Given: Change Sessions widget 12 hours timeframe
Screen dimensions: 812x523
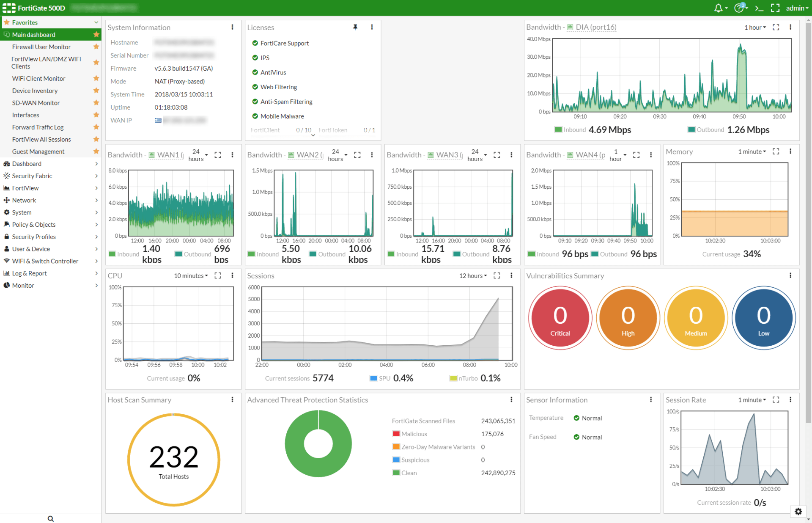Looking at the screenshot, I should (x=473, y=275).
